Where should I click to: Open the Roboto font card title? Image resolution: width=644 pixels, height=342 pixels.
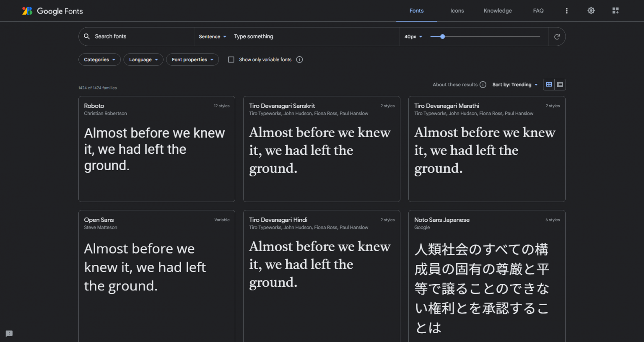coord(94,106)
